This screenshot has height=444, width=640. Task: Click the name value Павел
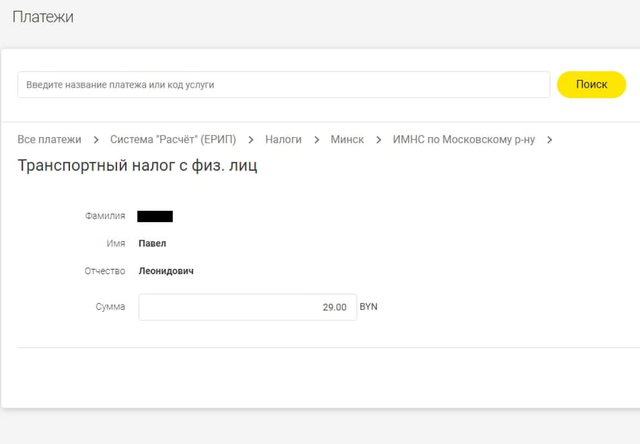[152, 243]
